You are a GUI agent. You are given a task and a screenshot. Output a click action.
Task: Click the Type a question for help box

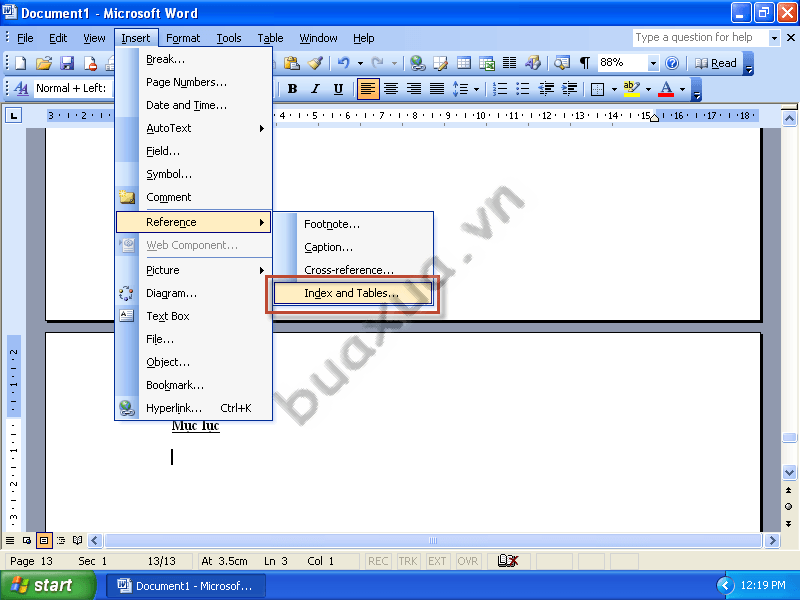pos(700,38)
